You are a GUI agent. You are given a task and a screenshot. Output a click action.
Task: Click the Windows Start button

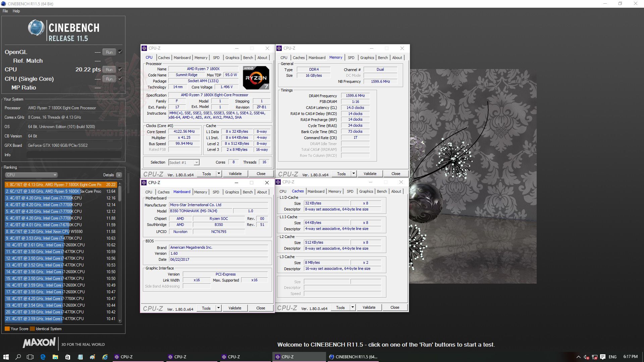pyautogui.click(x=6, y=357)
